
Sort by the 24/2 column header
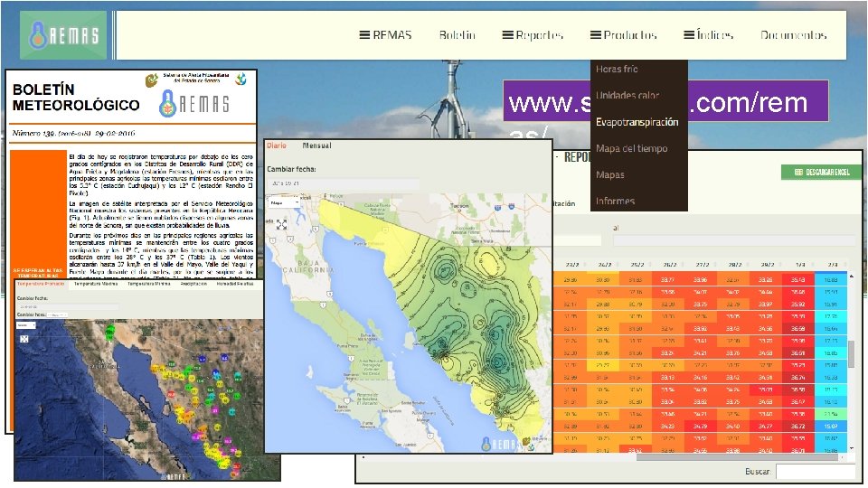605,265
